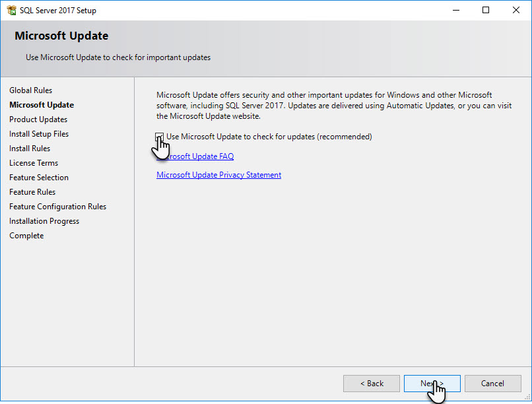Select Product Updates step in sidebar
532x404 pixels.
point(38,119)
